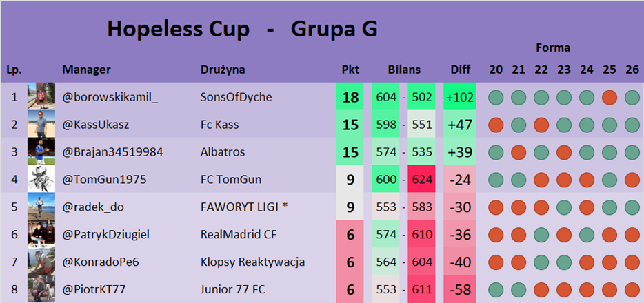Click RealMadrid CF green form dot, round 24
Image resolution: width=644 pixels, height=303 pixels.
tap(587, 235)
